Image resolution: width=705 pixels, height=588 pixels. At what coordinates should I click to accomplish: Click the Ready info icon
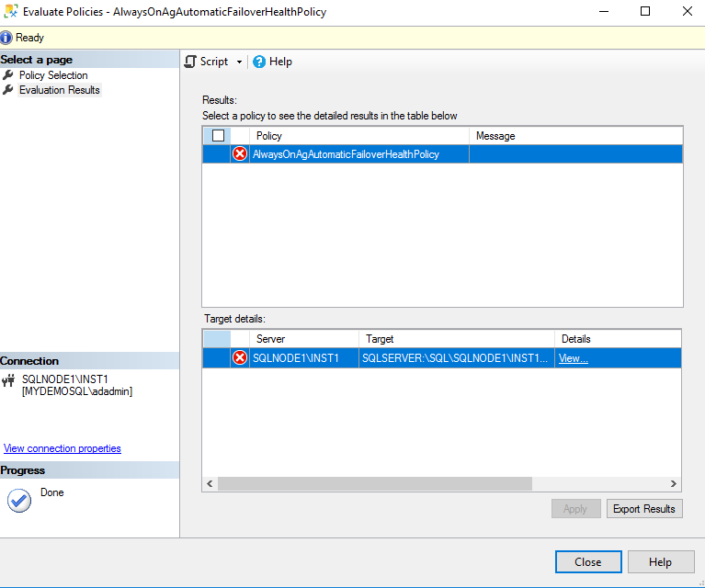coord(6,38)
